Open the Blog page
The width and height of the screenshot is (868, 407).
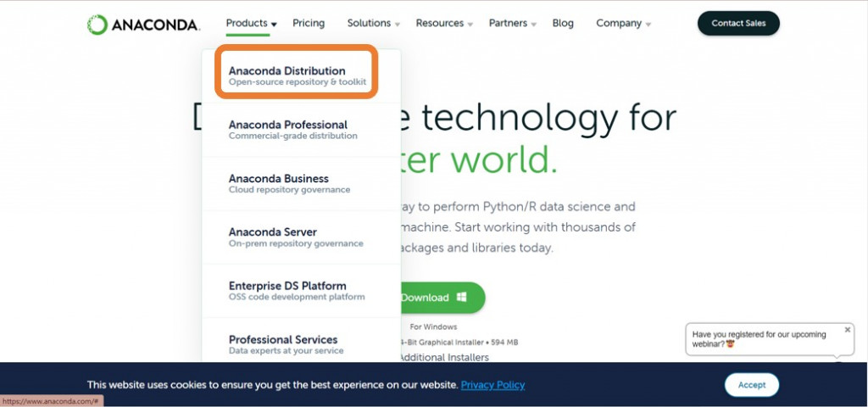[x=563, y=23]
